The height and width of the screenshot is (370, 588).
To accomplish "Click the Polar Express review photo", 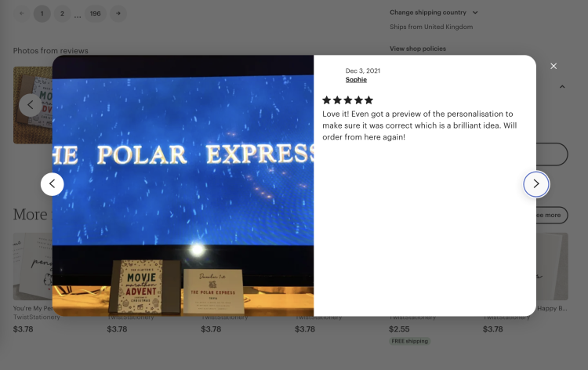I will 183,186.
